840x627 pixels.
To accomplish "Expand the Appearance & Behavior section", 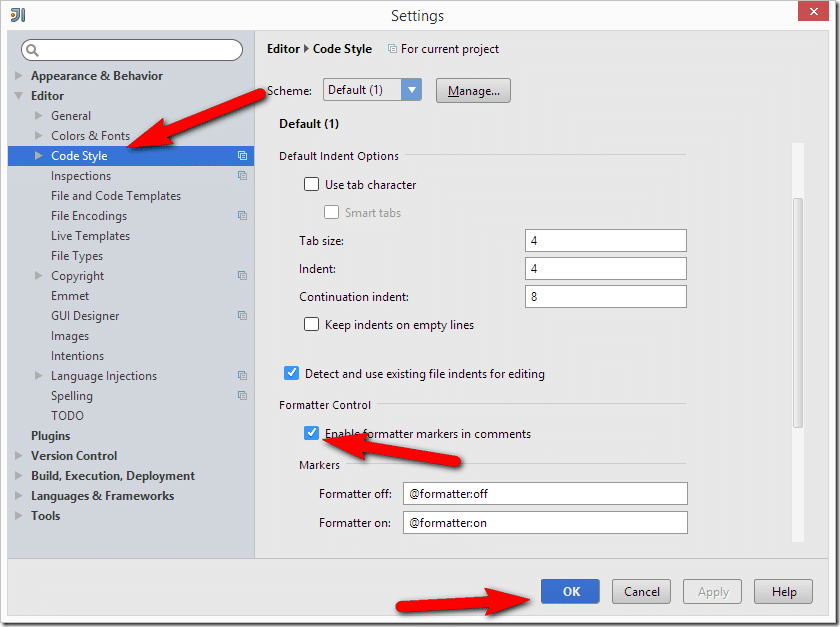I will click(x=19, y=76).
